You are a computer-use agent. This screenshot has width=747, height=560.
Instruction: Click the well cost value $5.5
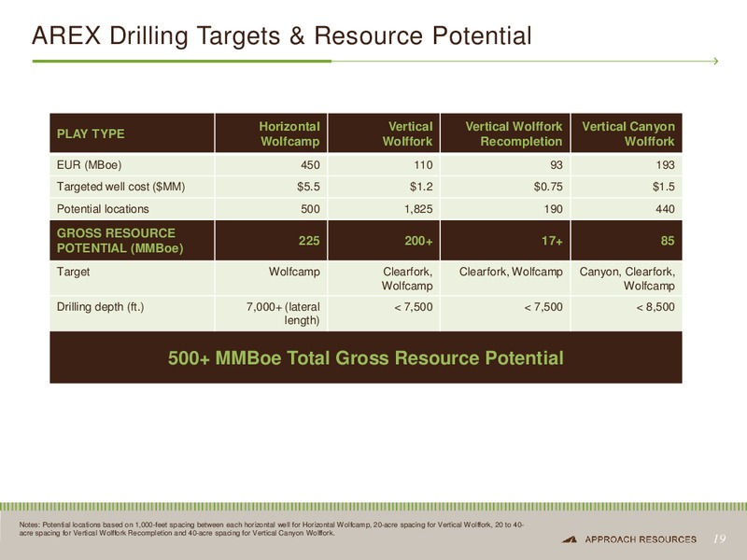point(308,187)
